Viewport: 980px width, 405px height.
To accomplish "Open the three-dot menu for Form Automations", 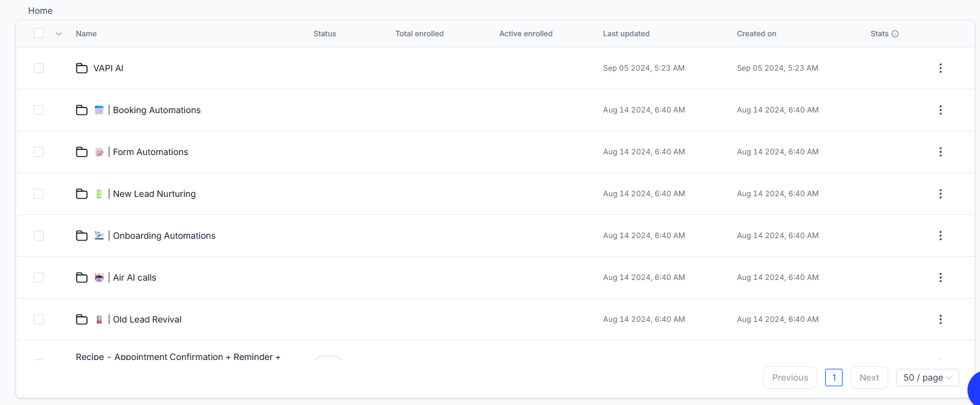I will (x=941, y=152).
